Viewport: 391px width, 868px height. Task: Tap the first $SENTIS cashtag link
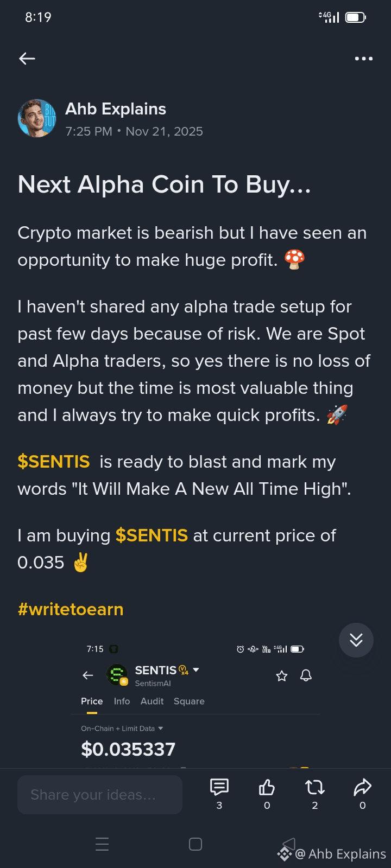pyautogui.click(x=54, y=462)
